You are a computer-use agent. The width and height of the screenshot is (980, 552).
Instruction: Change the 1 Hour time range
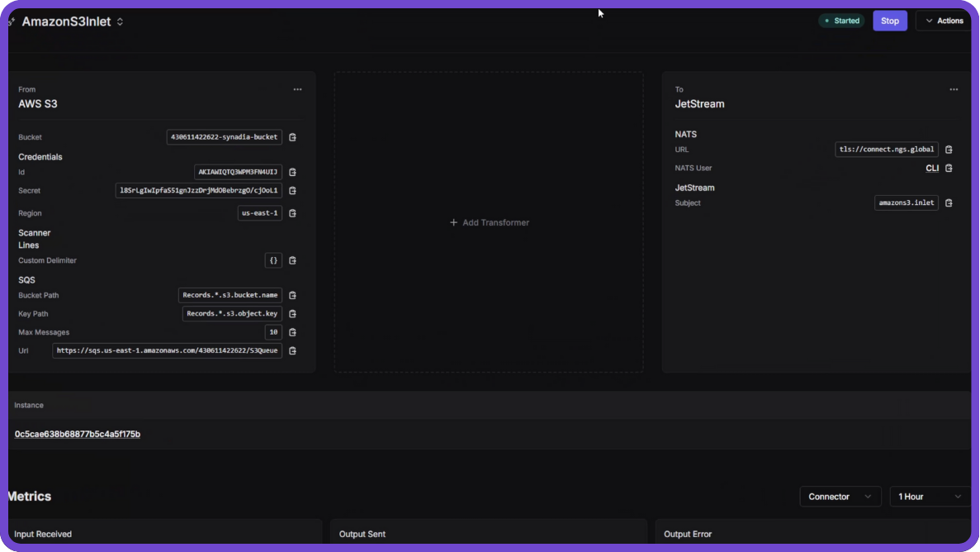929,497
